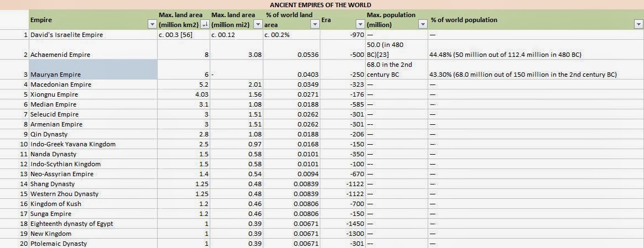Select cell Nanda Dynasty

93,154
